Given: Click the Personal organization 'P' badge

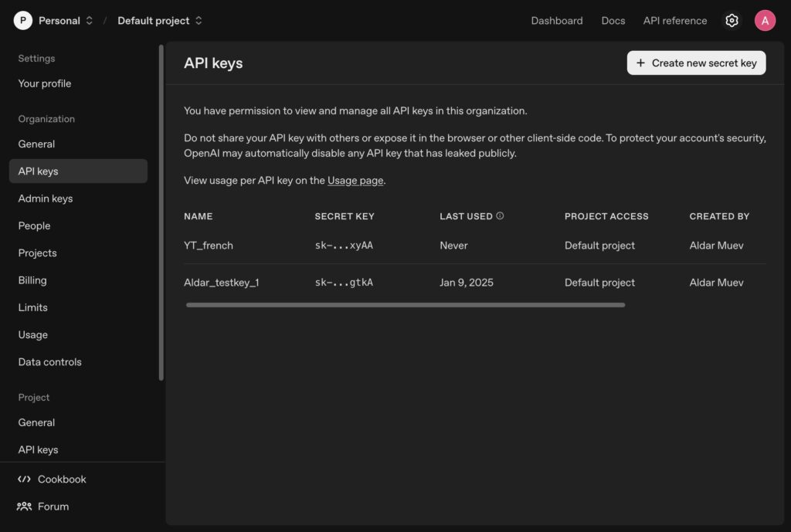Looking at the screenshot, I should pos(23,21).
